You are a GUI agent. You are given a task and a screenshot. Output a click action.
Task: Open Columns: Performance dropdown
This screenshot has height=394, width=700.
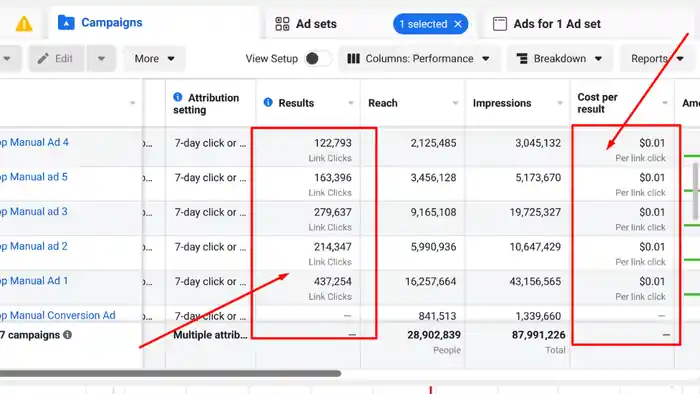(419, 58)
